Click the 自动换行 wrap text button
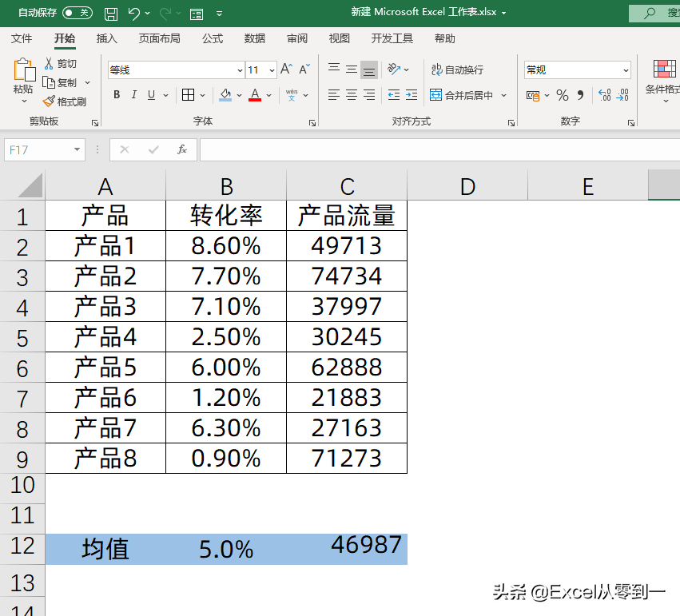This screenshot has width=680, height=616. pos(457,70)
